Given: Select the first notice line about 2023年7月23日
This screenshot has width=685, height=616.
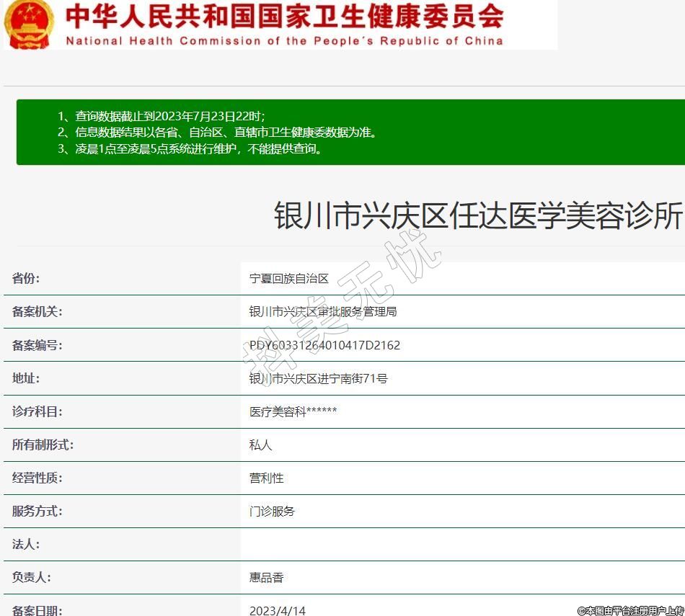Looking at the screenshot, I should 161,116.
